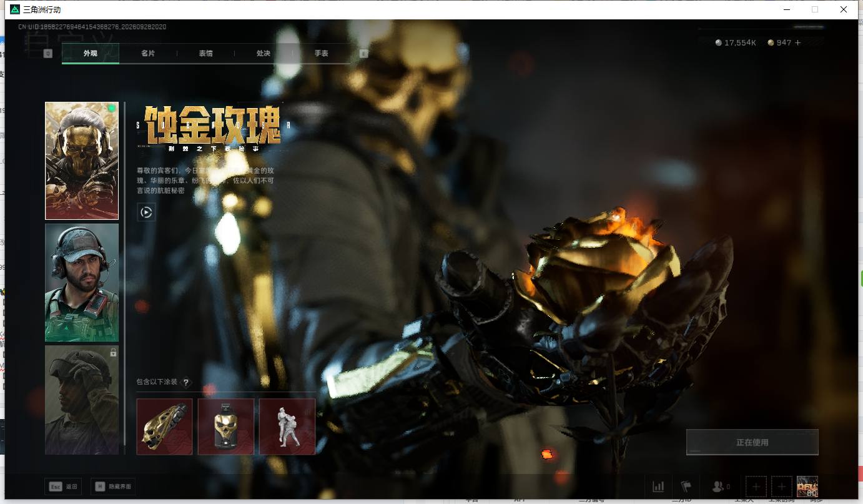The image size is (863, 504).
Task: Click the 蚀金玫瑰 skin title
Action: click(x=212, y=124)
